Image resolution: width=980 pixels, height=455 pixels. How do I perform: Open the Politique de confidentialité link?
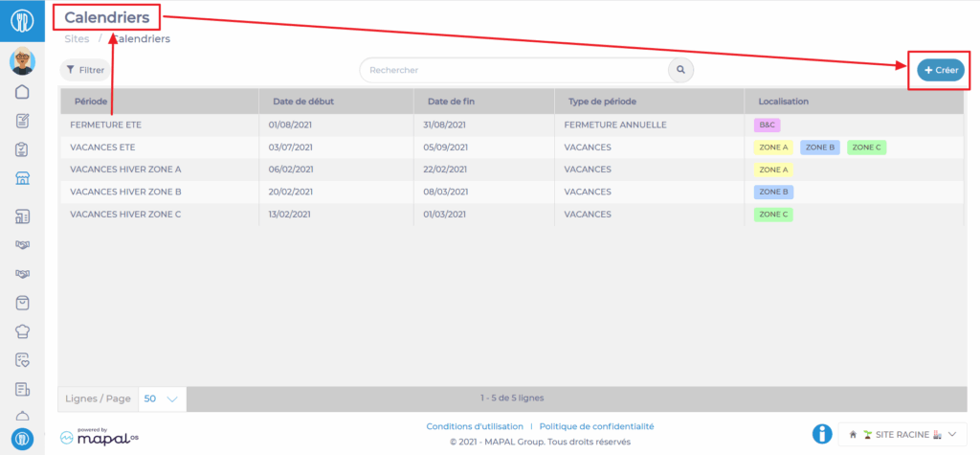point(596,426)
